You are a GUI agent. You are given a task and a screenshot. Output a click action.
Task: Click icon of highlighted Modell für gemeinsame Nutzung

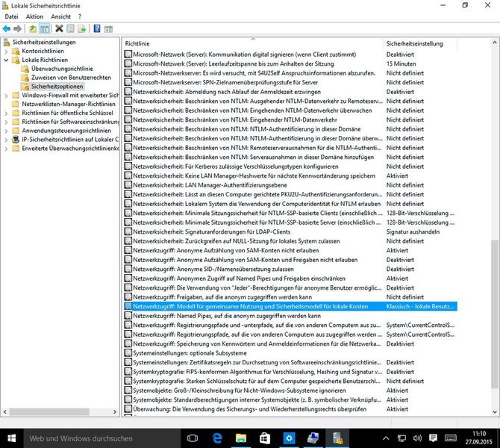(128, 306)
